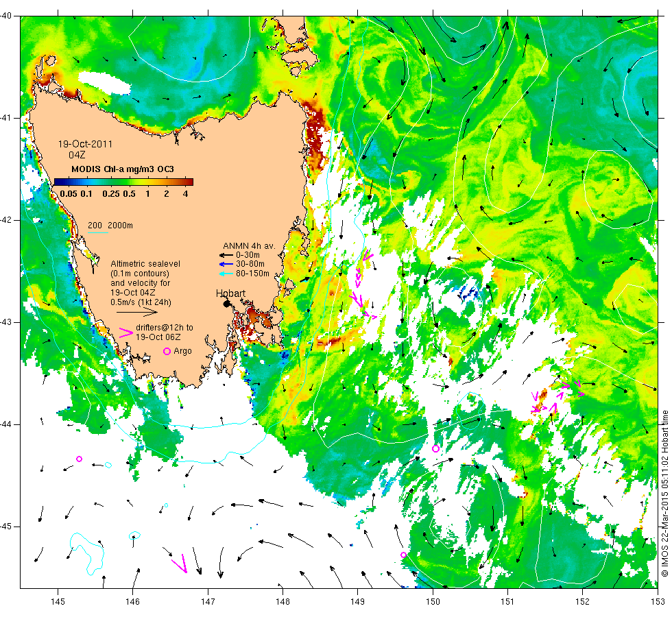672x617 pixels.
Task: Click the magenta Argo legend circle
Action: click(167, 351)
